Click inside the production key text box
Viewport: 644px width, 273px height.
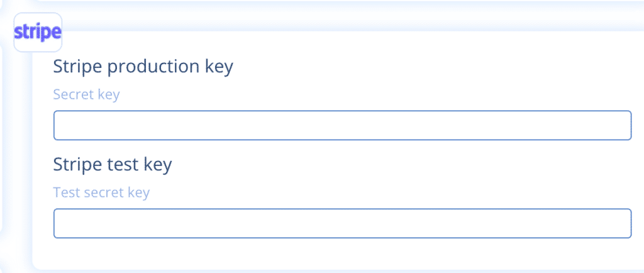[x=342, y=125]
